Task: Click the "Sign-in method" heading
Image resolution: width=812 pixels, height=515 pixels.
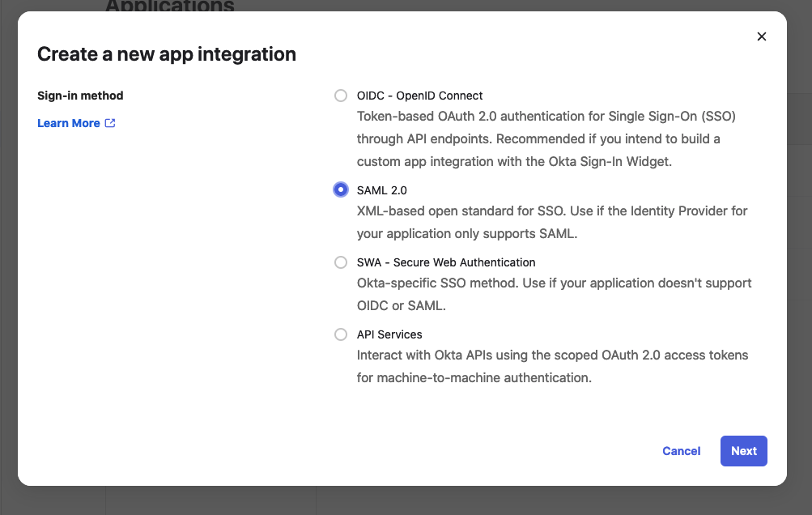Action: [x=80, y=96]
